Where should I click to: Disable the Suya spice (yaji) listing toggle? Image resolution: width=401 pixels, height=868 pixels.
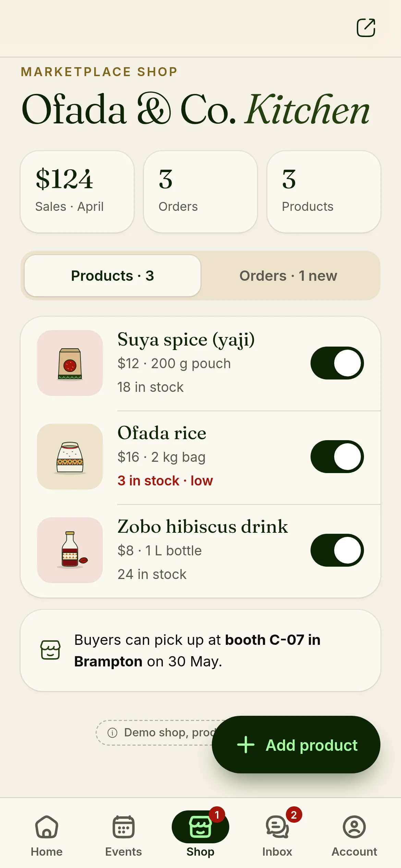pos(337,363)
